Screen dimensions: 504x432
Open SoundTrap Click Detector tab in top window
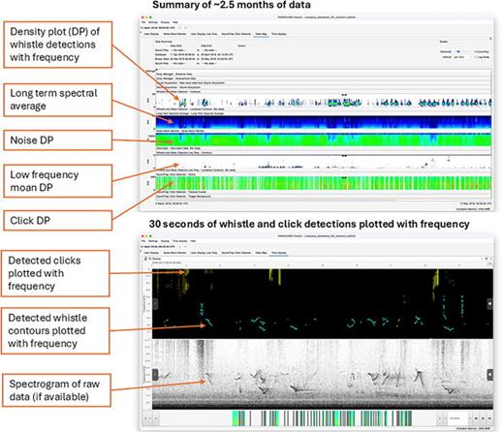tap(236, 34)
